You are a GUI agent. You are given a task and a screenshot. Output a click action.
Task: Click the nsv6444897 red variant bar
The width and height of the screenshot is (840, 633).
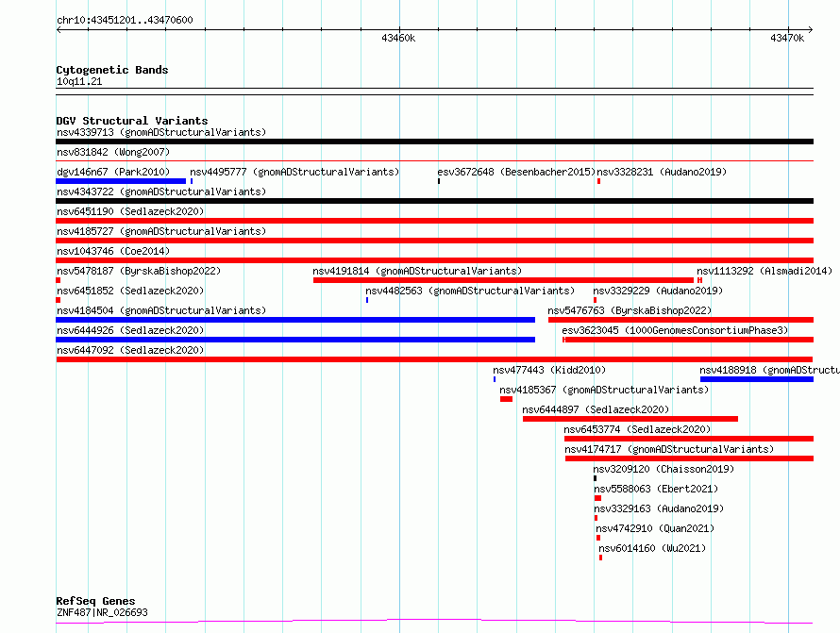630,419
